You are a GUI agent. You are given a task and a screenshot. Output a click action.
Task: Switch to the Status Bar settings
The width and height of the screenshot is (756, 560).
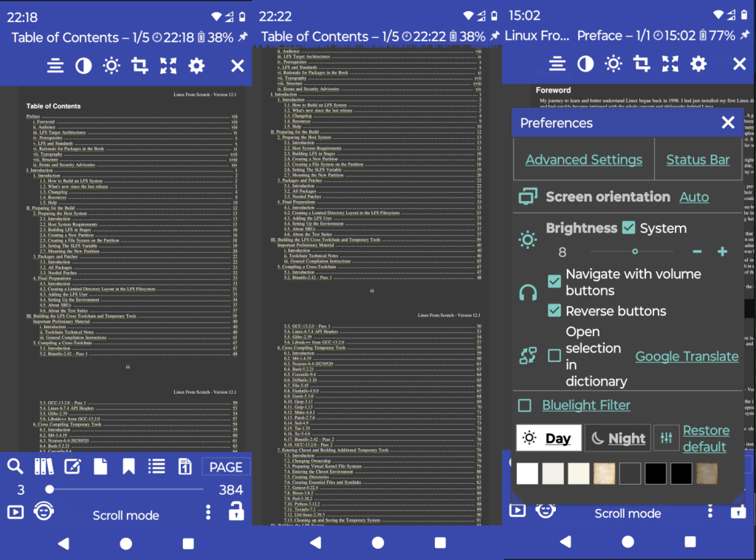[698, 160]
